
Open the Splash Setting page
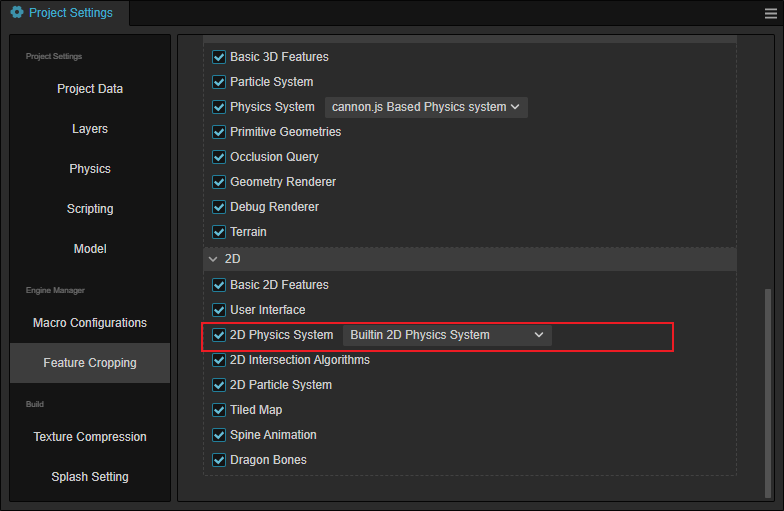coord(90,477)
